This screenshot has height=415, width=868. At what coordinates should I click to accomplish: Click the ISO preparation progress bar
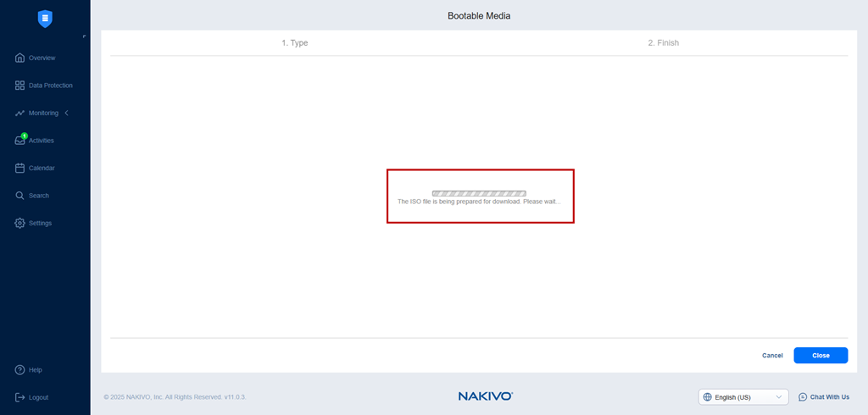479,194
